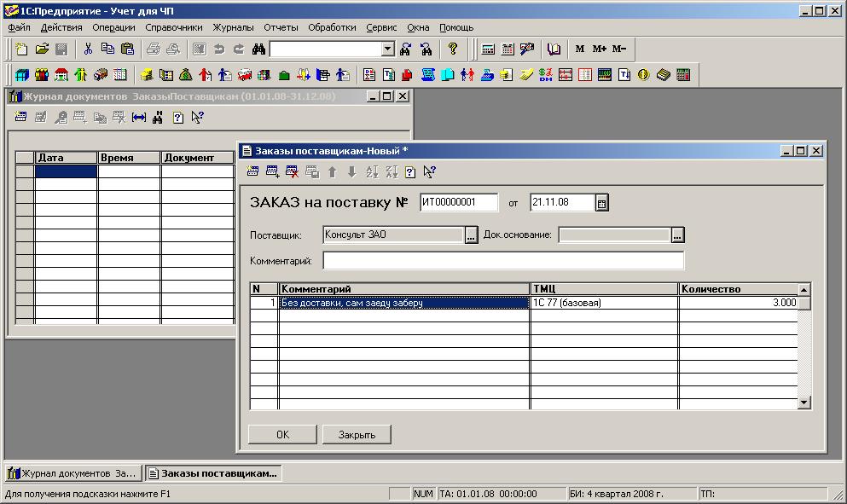Expand the search text dropdown in toolbar

388,49
